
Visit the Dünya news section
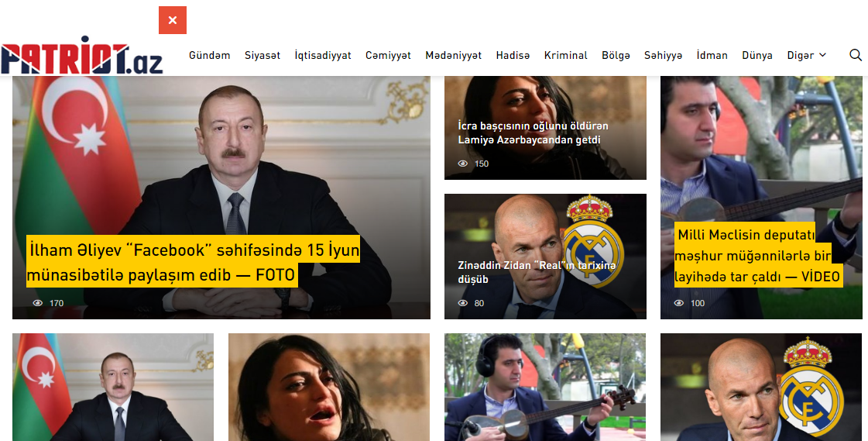756,55
